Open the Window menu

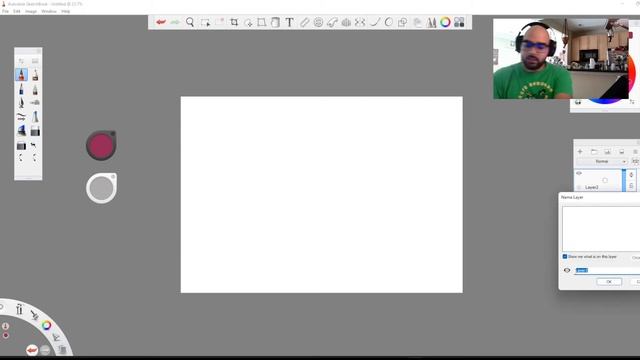(x=49, y=11)
